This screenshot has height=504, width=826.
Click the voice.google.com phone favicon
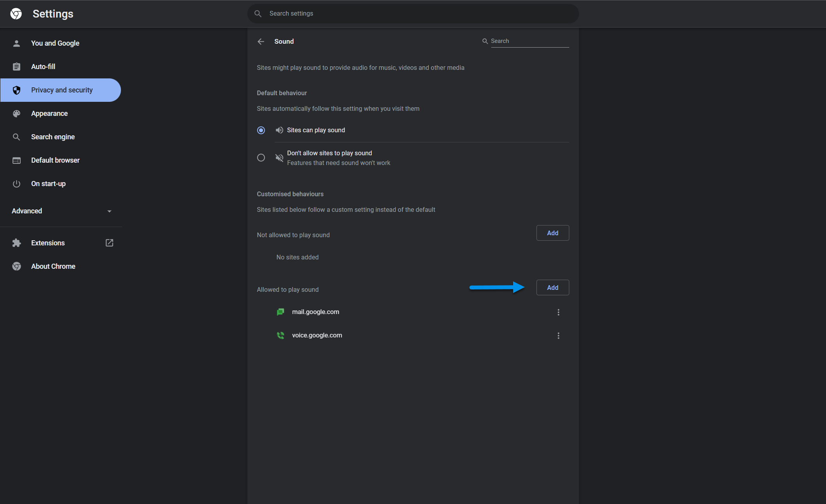click(x=280, y=335)
